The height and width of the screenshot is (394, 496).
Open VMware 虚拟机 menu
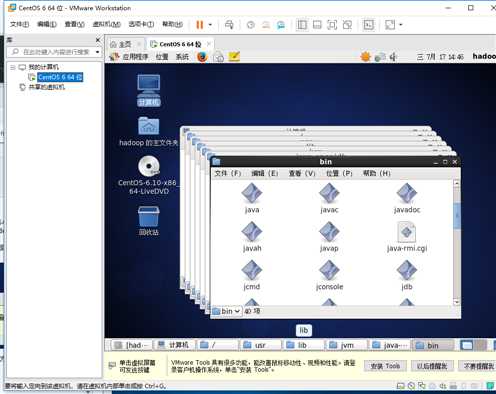106,24
